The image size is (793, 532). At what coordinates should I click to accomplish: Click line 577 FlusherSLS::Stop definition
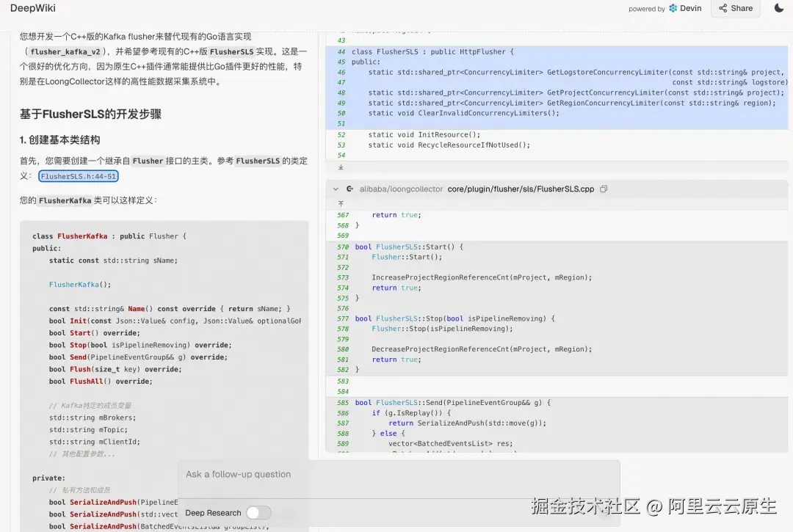(455, 318)
